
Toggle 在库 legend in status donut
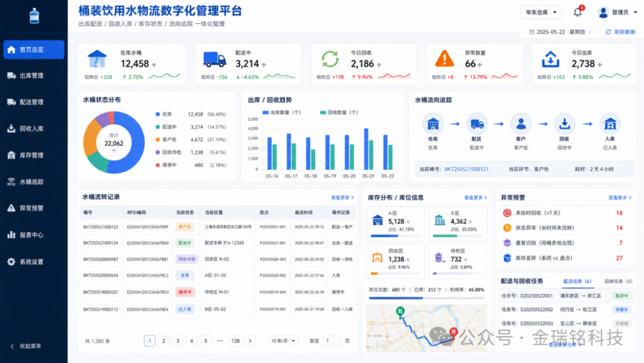click(164, 114)
